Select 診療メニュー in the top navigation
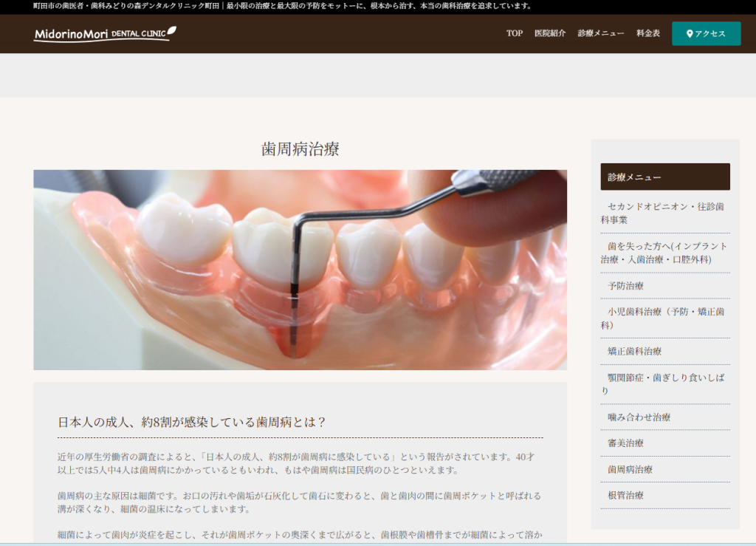 pos(601,33)
